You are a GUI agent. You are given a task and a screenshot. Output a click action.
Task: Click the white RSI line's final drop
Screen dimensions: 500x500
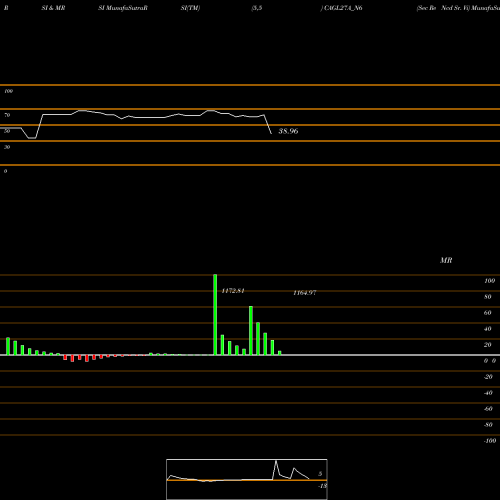pyautogui.click(x=268, y=124)
